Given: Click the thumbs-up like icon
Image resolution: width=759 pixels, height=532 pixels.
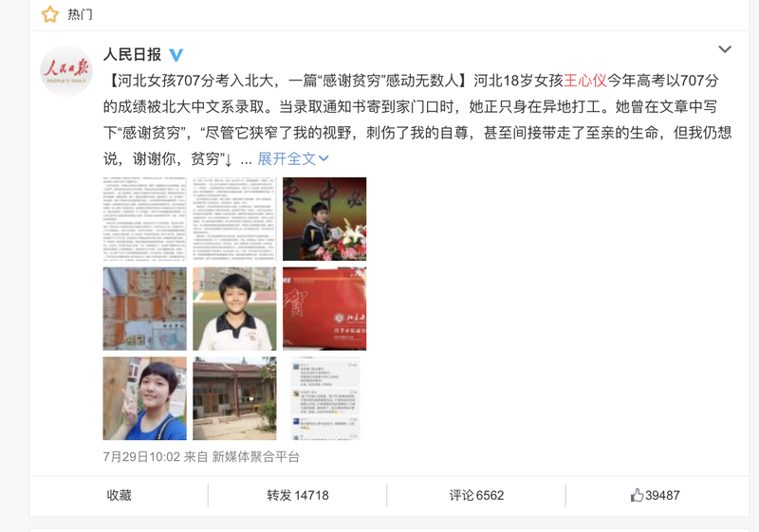Looking at the screenshot, I should click(637, 495).
